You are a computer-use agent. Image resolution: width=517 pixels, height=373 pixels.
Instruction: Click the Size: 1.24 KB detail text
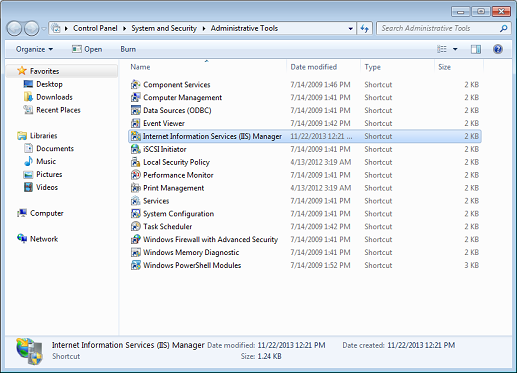261,356
